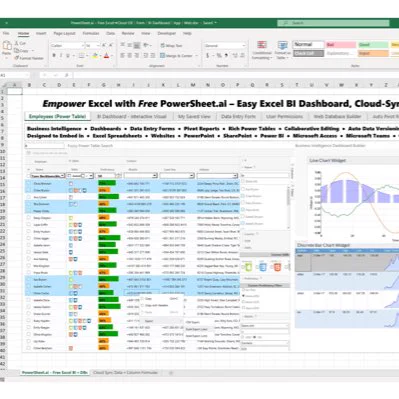Viewport: 399px width, 399px height.
Task: Apply the Bad cell style swatch
Action: 341,45
